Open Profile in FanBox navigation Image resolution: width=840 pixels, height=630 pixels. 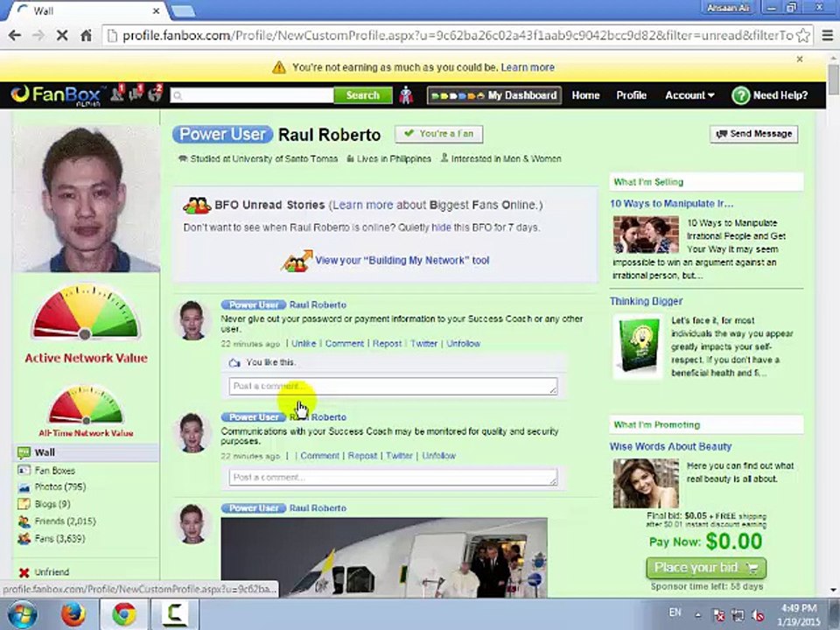[x=631, y=95]
